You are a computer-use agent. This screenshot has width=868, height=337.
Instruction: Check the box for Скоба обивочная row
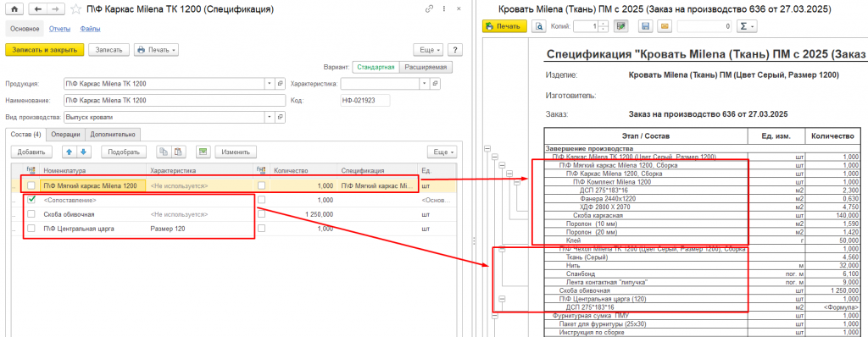click(x=31, y=214)
